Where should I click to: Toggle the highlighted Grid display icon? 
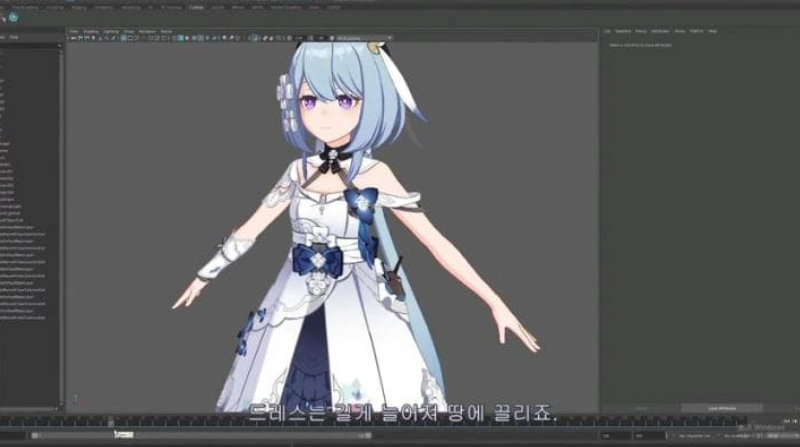point(123,38)
